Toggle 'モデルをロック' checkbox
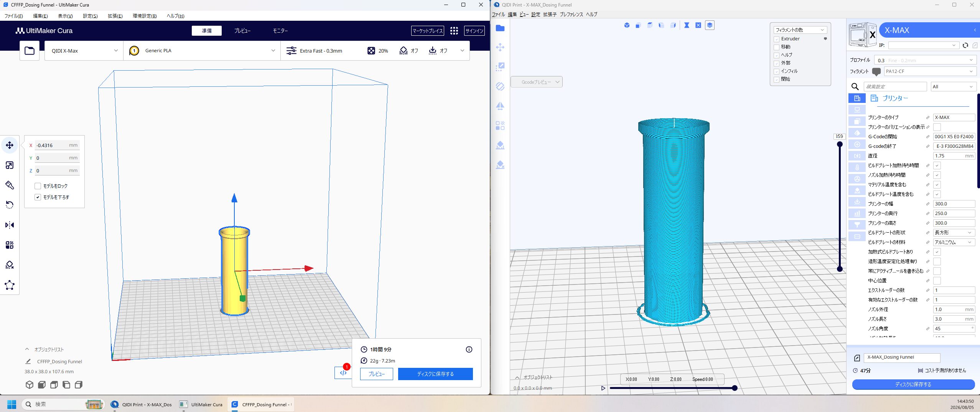 38,186
